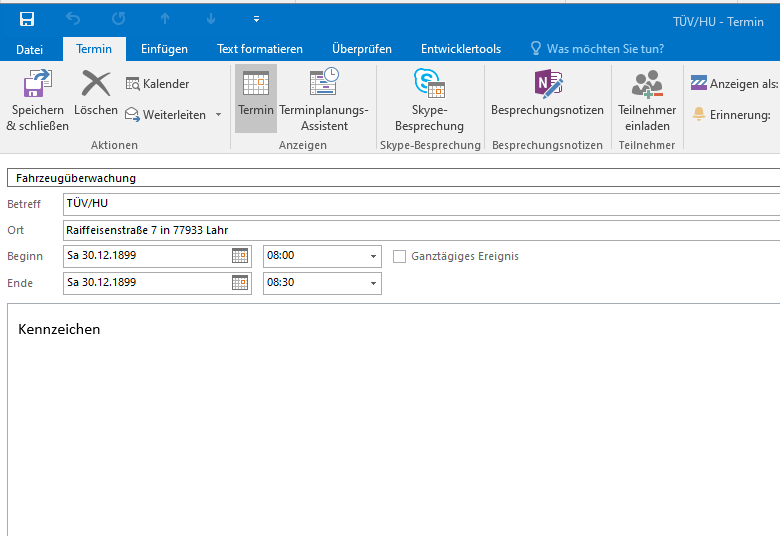Open the Datei tab
The height and width of the screenshot is (536, 780).
[29, 49]
